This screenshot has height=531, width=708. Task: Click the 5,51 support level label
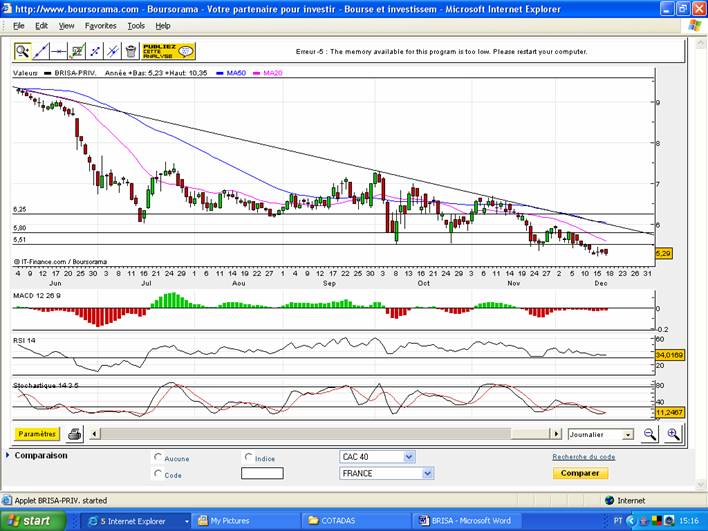point(19,240)
